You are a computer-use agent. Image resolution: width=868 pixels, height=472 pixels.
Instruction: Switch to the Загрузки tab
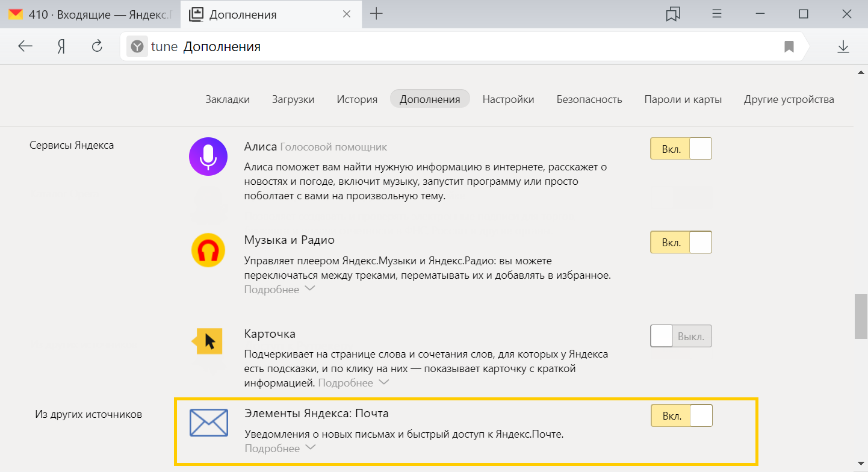click(x=293, y=99)
